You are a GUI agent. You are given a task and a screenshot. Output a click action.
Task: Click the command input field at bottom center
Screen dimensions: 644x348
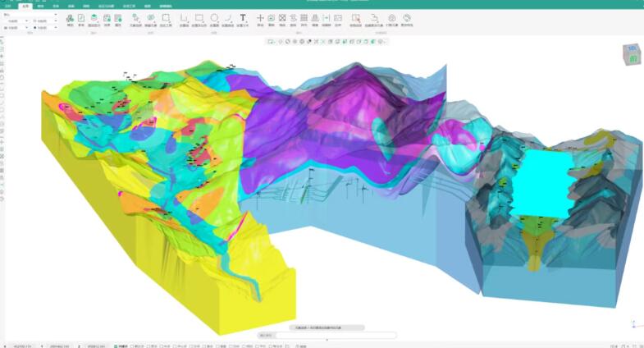click(327, 335)
